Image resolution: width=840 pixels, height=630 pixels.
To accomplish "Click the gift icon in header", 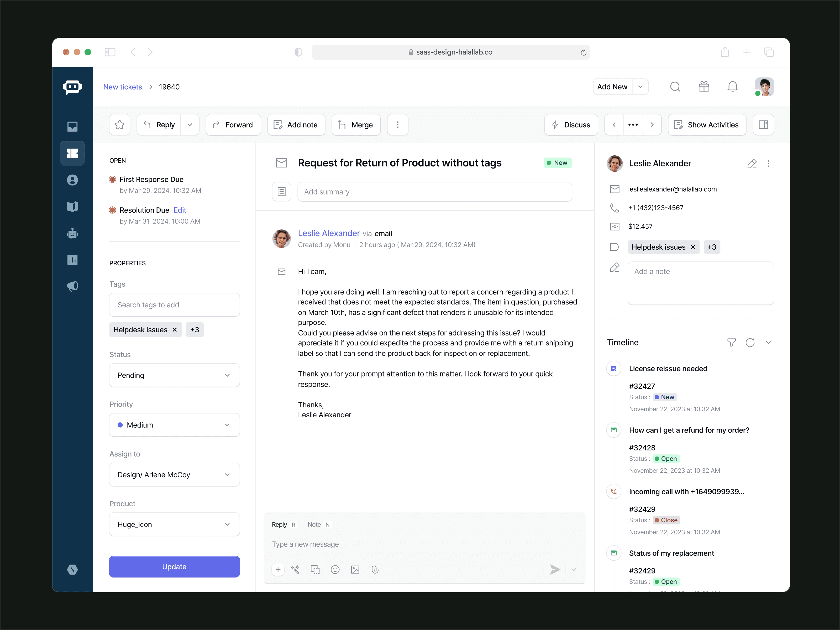I will 704,87.
